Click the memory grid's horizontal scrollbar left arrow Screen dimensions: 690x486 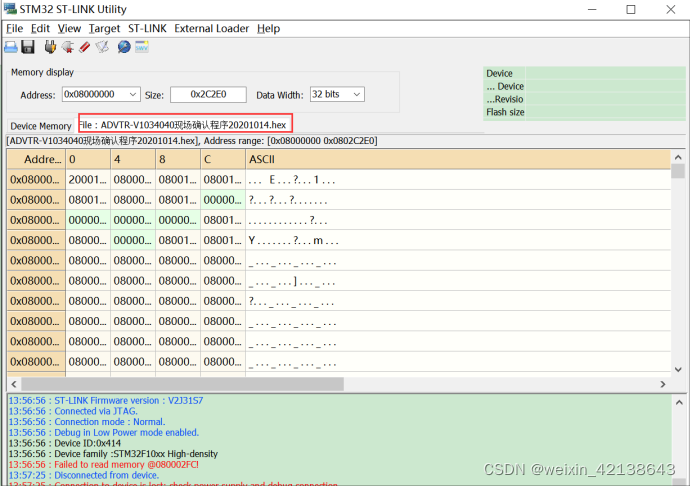point(14,384)
